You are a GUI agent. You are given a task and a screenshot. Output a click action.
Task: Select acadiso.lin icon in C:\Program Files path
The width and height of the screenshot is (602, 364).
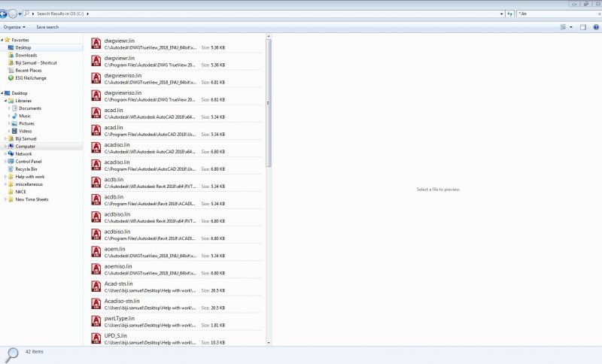96,165
